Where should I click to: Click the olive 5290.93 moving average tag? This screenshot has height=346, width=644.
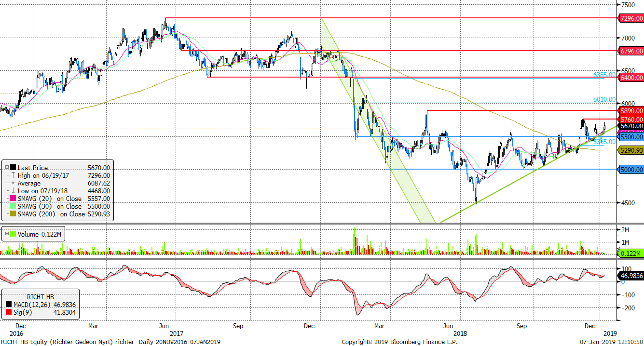point(631,150)
